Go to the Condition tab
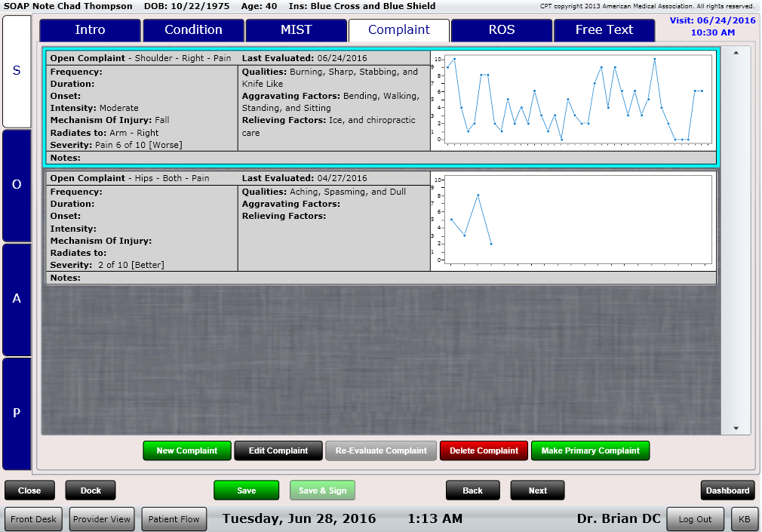762x532 pixels. coord(193,30)
